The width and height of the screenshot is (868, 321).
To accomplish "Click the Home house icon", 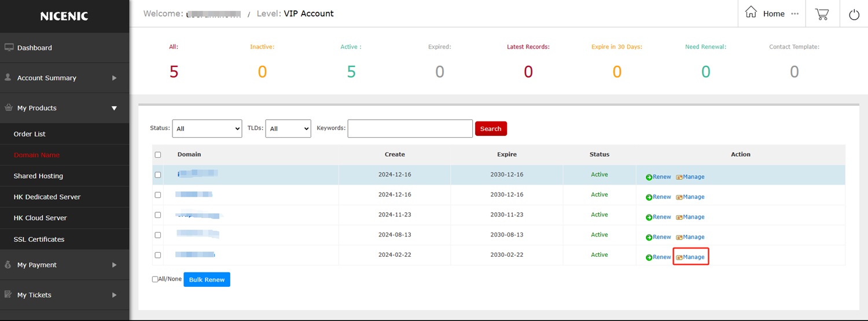I will [751, 13].
